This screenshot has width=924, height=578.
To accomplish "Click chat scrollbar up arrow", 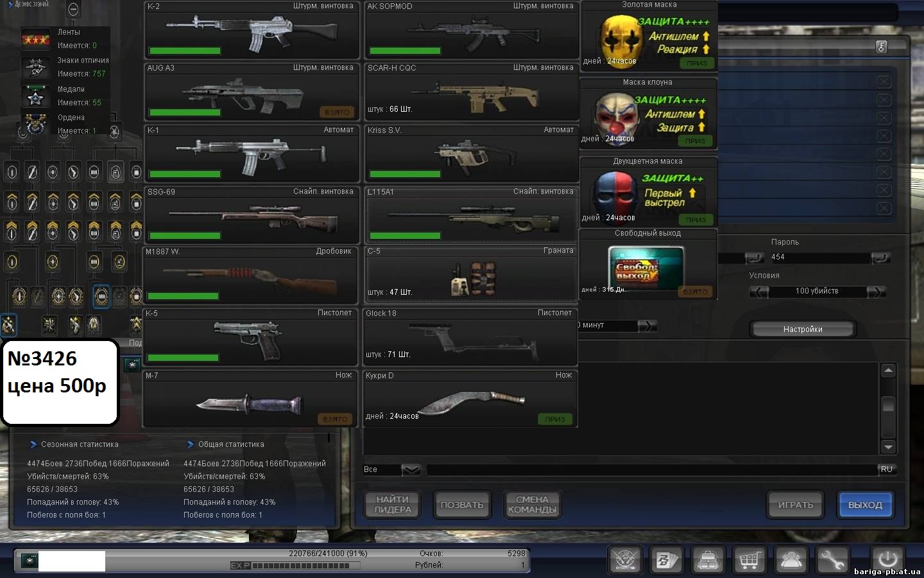I will point(888,371).
